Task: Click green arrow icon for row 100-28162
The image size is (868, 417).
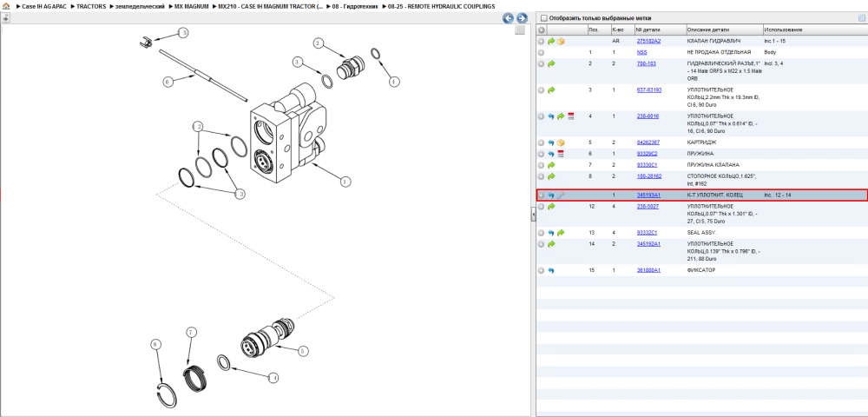Action: pyautogui.click(x=551, y=176)
